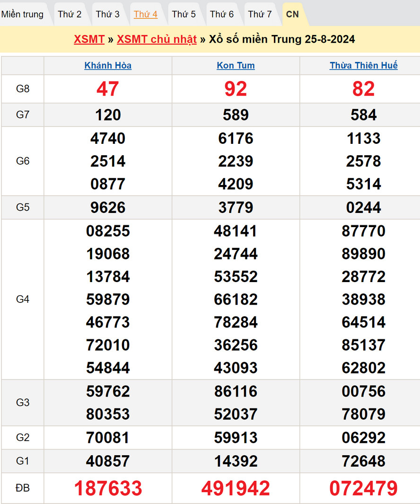
Task: Select Thừa Thiên Huế jackpot number 072479
Action: 363,488
